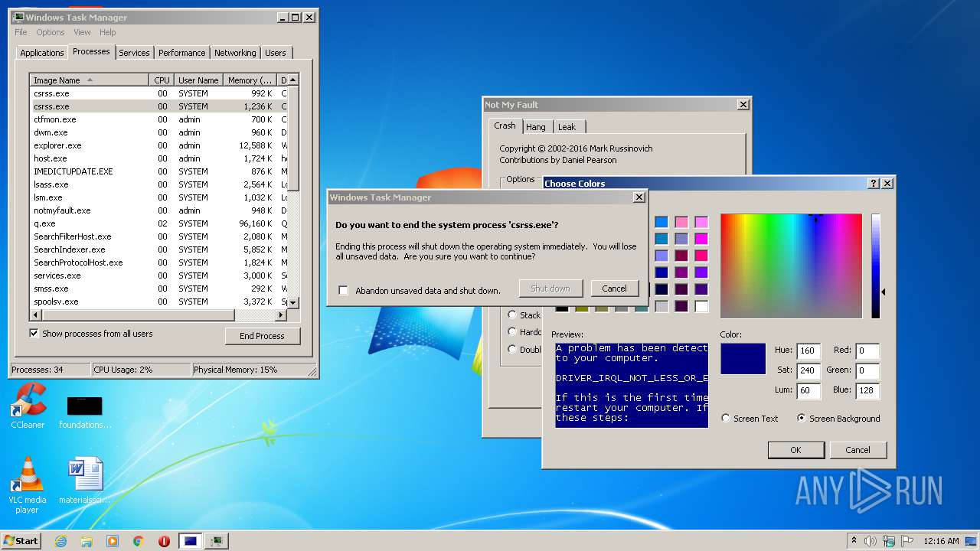Switch to the Task Manager taskbar button

point(217,541)
